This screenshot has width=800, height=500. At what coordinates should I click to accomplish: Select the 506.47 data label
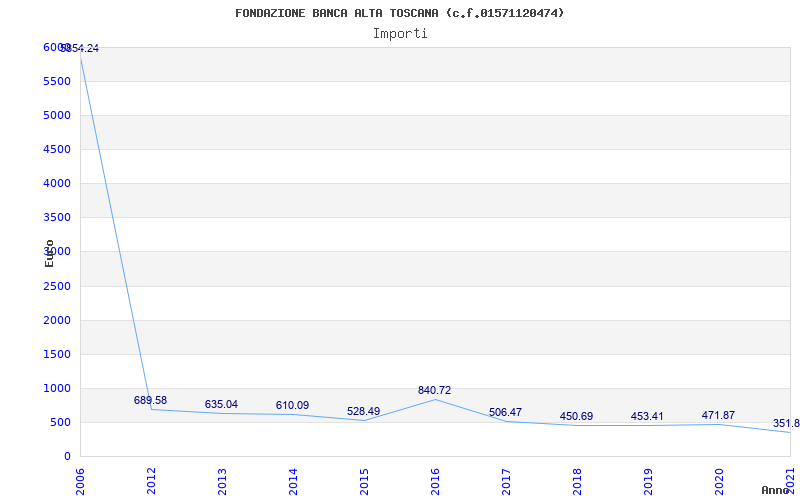[506, 413]
